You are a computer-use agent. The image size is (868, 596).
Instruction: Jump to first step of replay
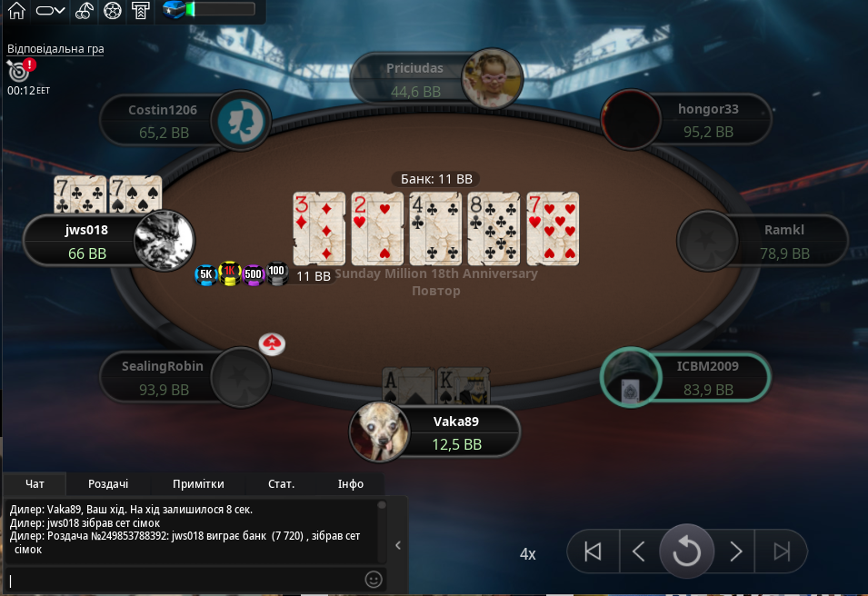click(593, 551)
